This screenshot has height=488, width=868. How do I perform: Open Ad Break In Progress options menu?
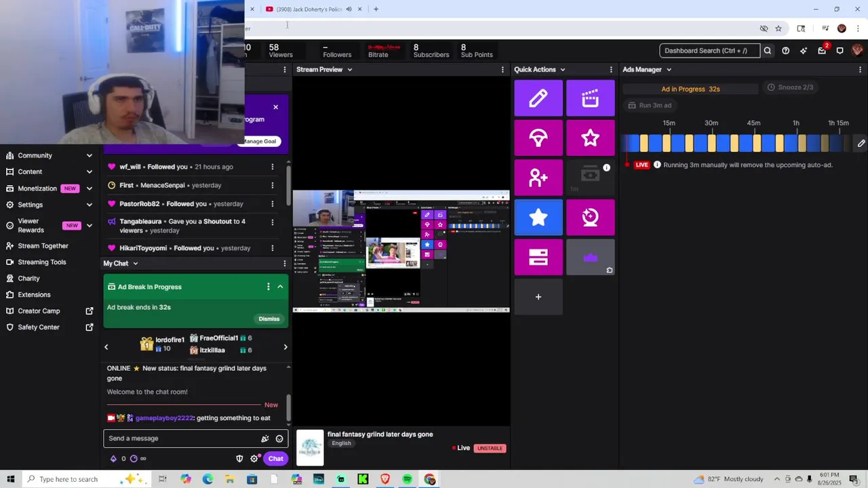pos(268,287)
